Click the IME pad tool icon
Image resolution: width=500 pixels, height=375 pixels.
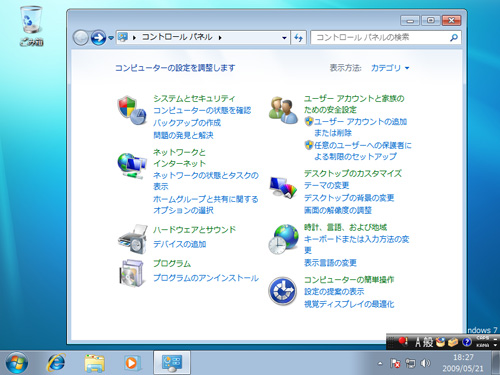tap(441, 342)
